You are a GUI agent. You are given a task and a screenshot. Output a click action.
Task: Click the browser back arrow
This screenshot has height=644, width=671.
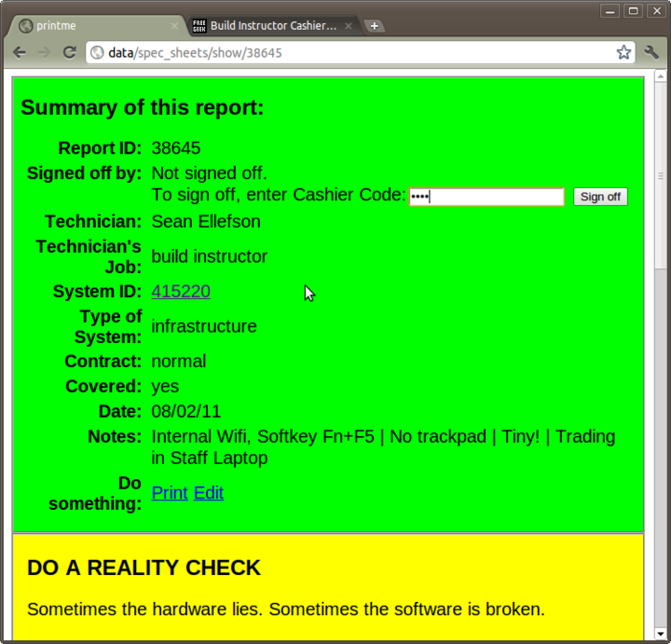point(20,53)
